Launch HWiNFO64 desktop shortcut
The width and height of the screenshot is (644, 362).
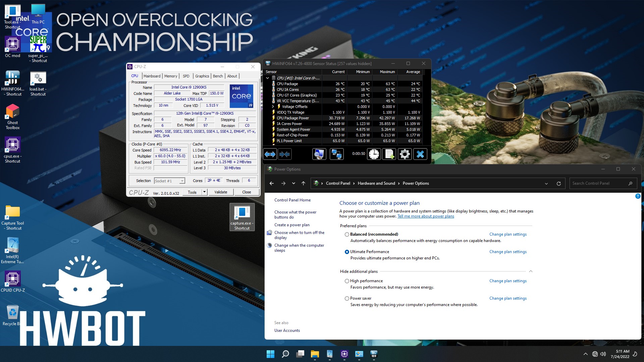pos(12,83)
